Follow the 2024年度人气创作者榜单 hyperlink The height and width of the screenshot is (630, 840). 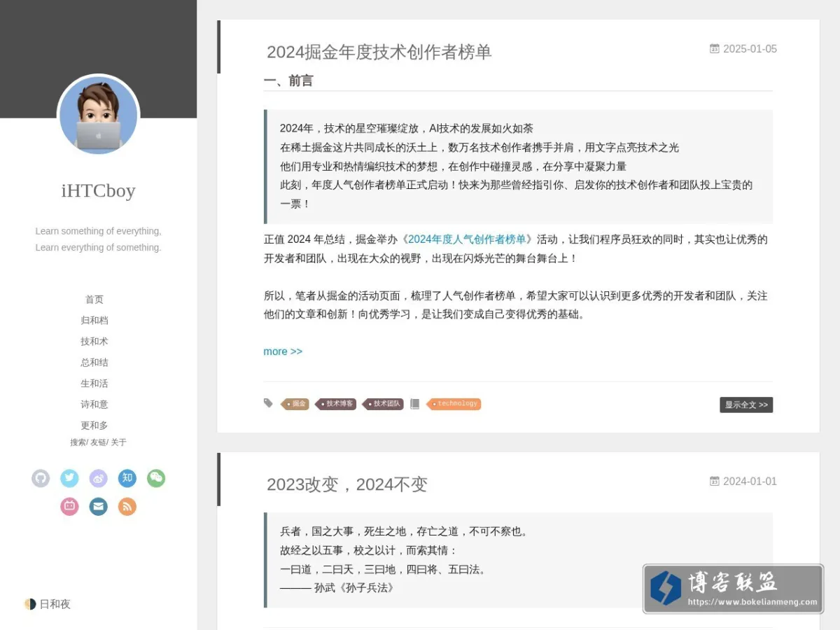pos(467,239)
